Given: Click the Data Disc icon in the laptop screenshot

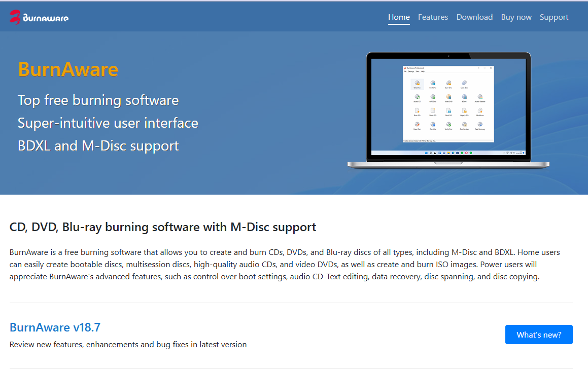Looking at the screenshot, I should pyautogui.click(x=417, y=84).
